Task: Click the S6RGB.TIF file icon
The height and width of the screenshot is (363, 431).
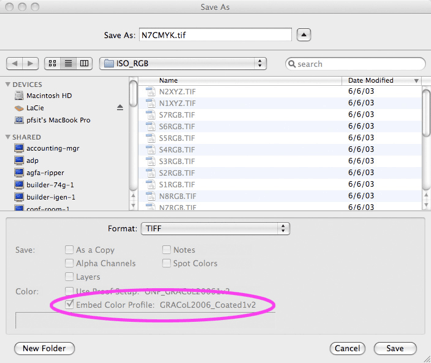Action: pos(151,127)
